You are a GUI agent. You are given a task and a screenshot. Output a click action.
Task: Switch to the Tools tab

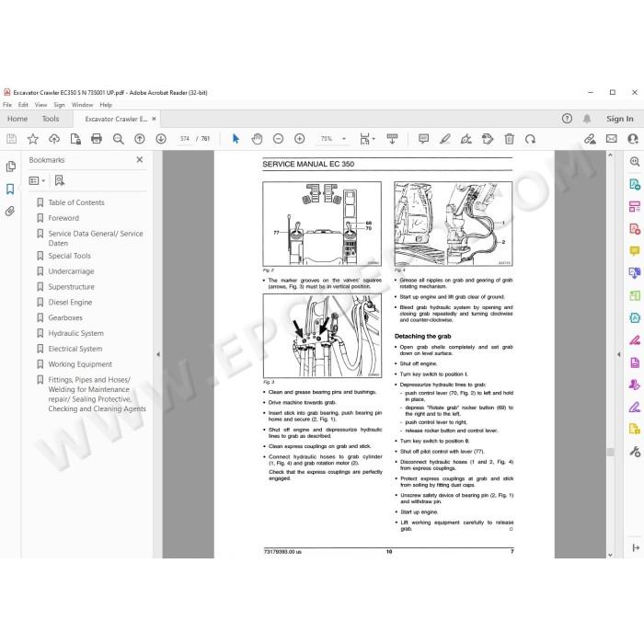click(x=51, y=119)
